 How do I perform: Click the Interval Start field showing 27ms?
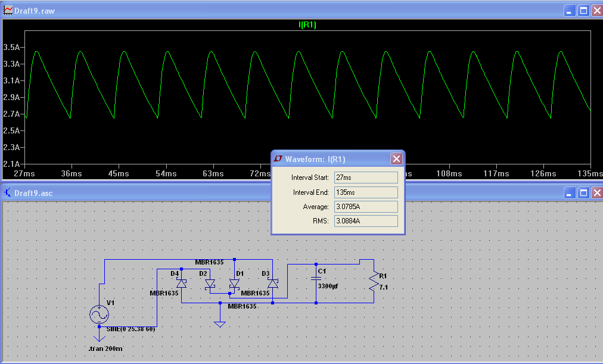(366, 178)
